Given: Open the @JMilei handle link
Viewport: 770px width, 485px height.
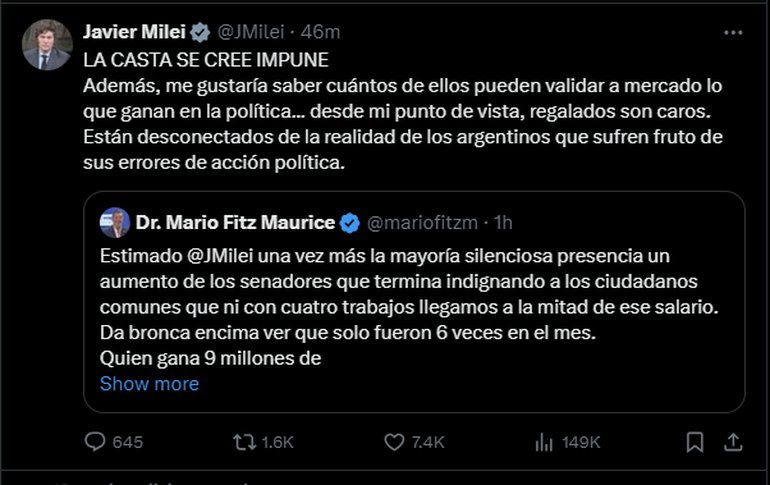Looking at the screenshot, I should point(250,31).
